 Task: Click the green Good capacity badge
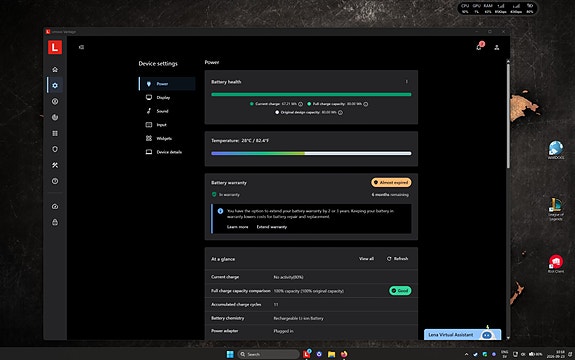tap(400, 291)
